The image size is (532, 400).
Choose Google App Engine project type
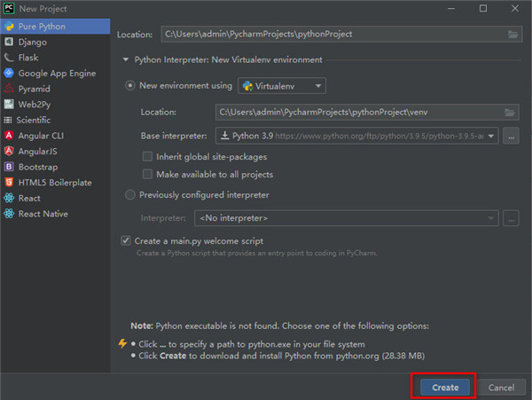(x=55, y=74)
